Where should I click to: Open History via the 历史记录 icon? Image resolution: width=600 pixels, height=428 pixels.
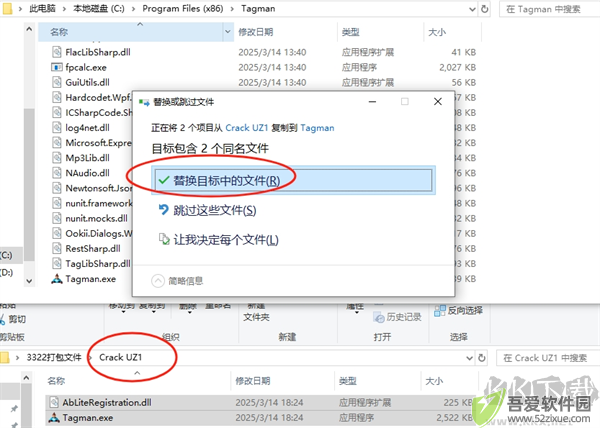coord(379,317)
